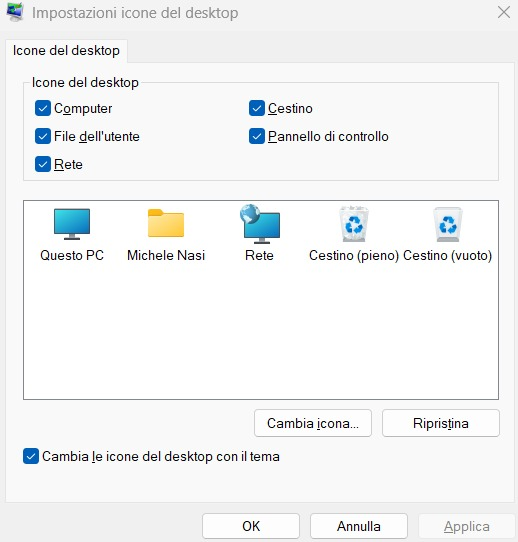
Task: Select the Questo PC monitor icon
Action: coord(72,224)
